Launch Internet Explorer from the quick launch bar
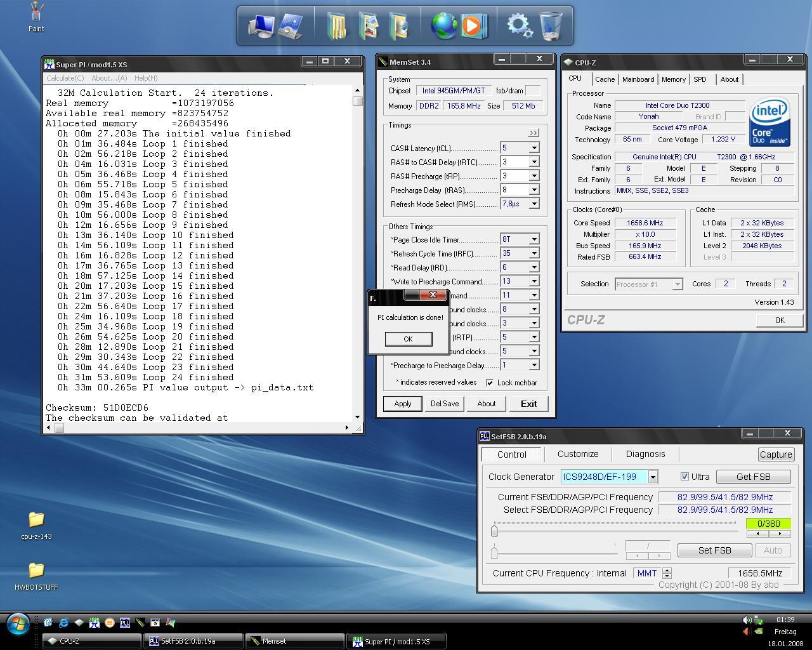 tap(63, 623)
